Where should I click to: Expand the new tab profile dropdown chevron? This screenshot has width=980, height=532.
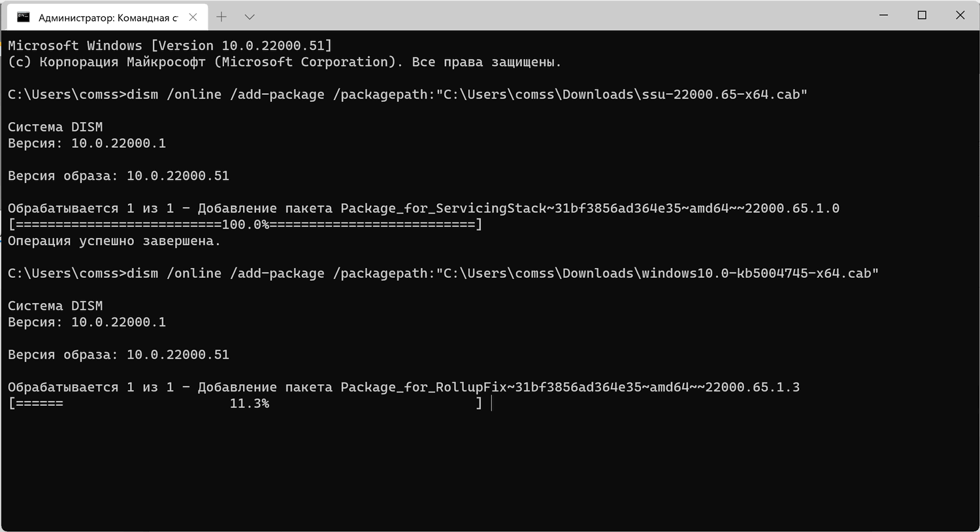250,17
